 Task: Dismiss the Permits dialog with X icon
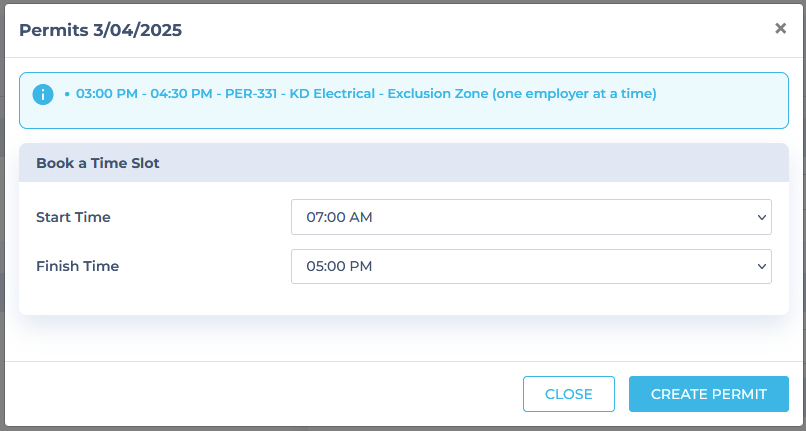tap(780, 28)
